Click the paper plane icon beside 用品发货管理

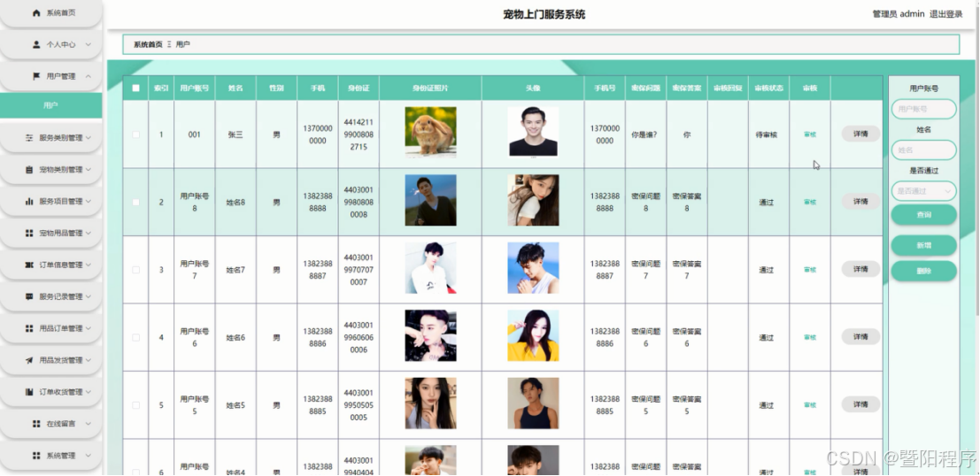pyautogui.click(x=28, y=360)
